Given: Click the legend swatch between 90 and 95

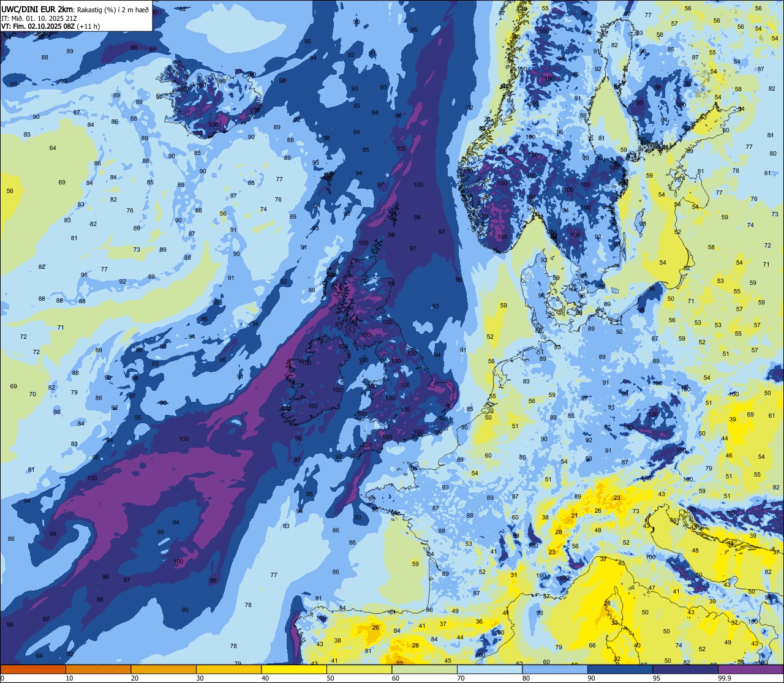Looking at the screenshot, I should (x=620, y=669).
